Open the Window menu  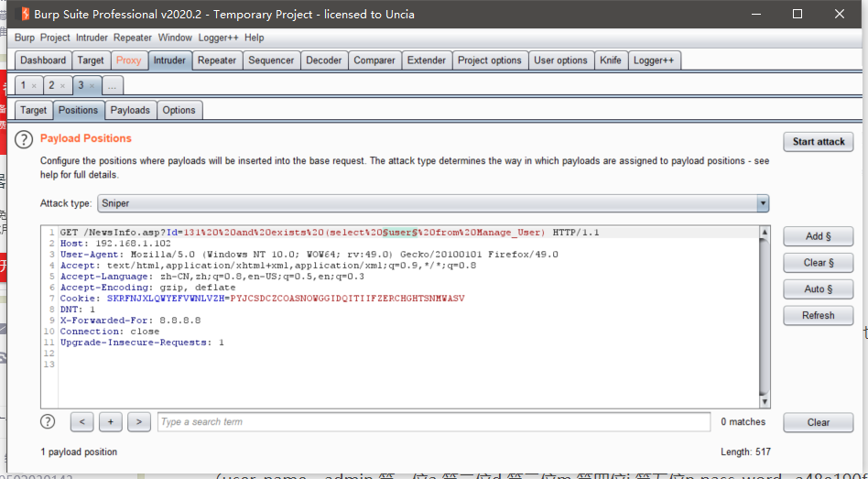pyautogui.click(x=175, y=38)
